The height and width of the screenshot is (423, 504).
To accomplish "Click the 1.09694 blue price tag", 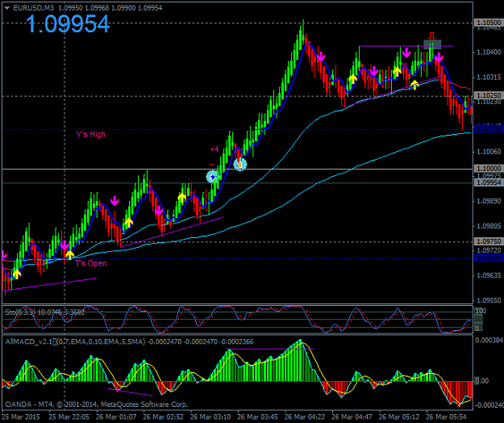I will tap(488, 258).
